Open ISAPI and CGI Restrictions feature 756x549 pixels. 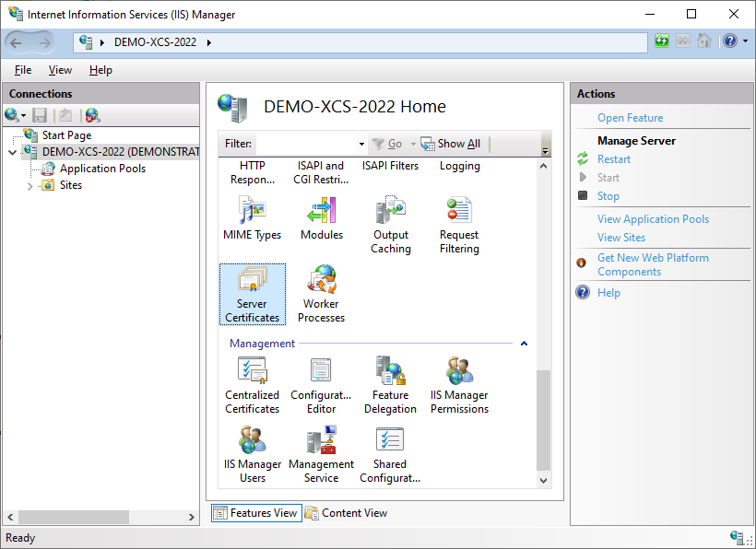point(321,172)
